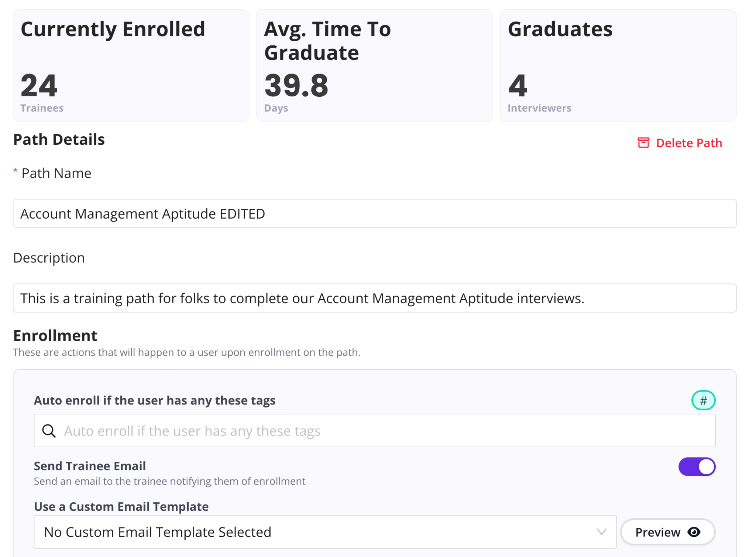Screen dimensions: 756x557
Task: Click the eye icon in Preview button
Action: 694,532
